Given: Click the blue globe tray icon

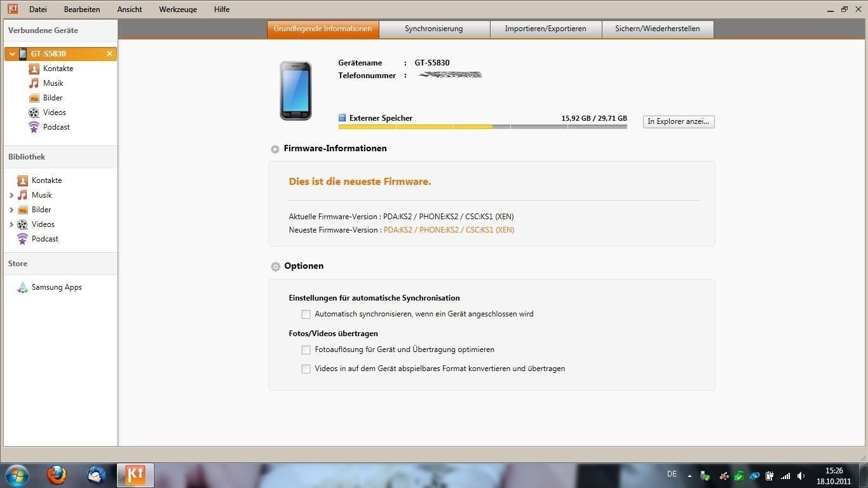Looking at the screenshot, I should click(x=754, y=476).
